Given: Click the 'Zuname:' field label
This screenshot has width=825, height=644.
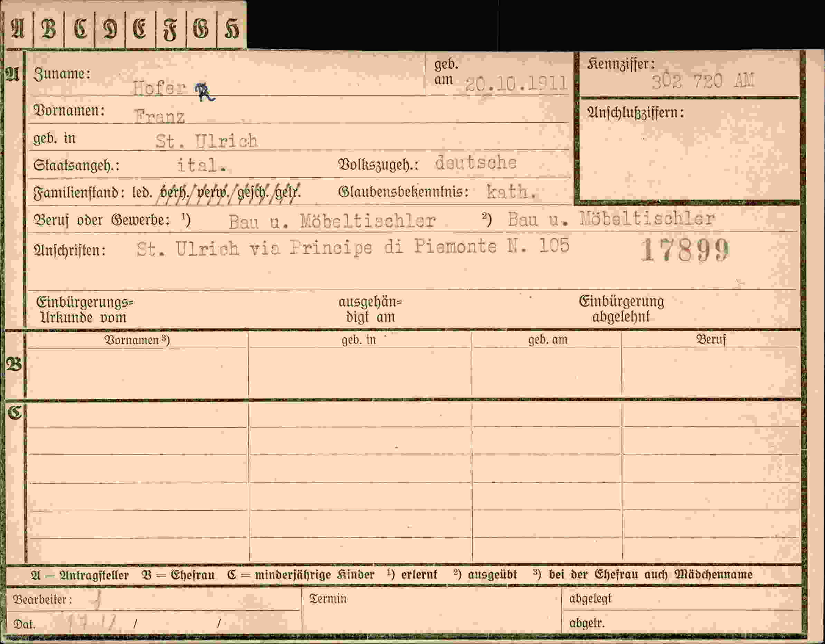Looking at the screenshot, I should [62, 74].
